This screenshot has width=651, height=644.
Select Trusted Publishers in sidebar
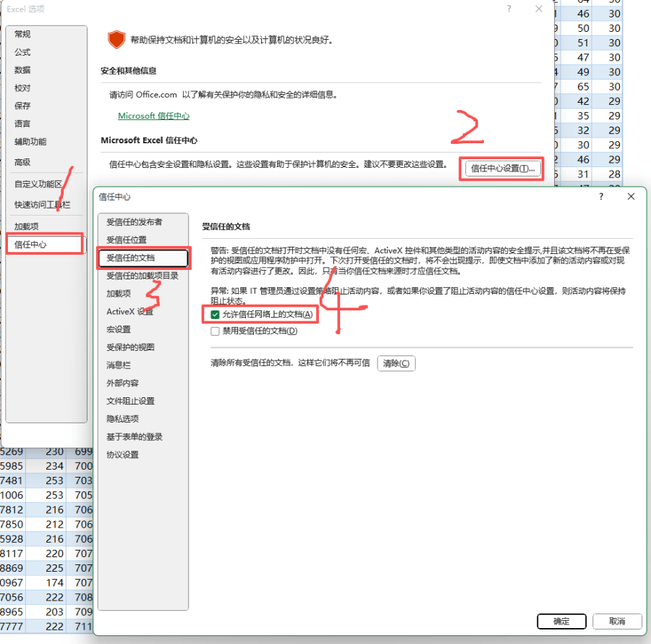pos(135,222)
